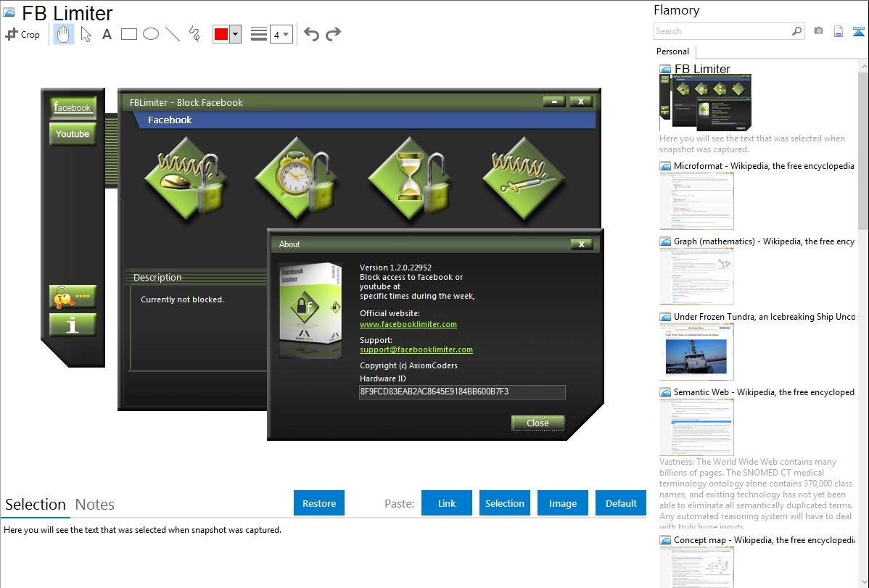Screen dimensions: 869x588
Task: Activate the hand pan tool
Action: (x=64, y=34)
